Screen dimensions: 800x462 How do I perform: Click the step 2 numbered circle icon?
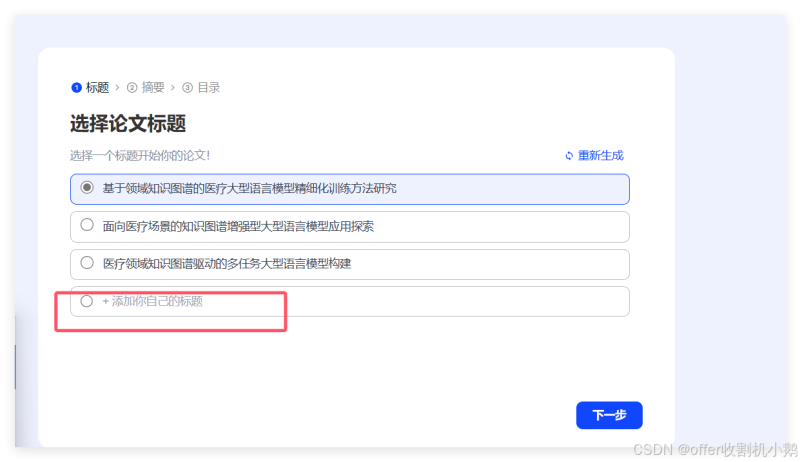(x=132, y=88)
